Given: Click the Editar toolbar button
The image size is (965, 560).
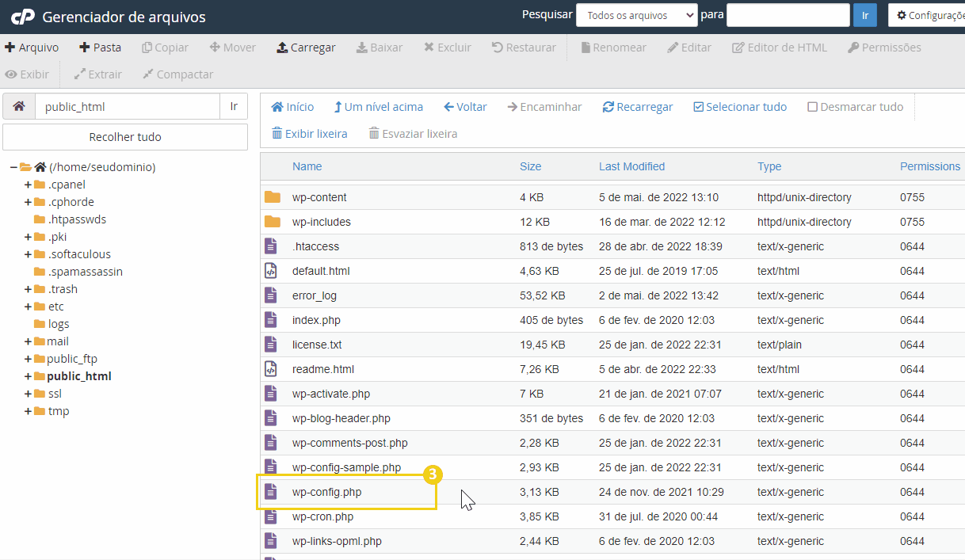Looking at the screenshot, I should coord(689,48).
